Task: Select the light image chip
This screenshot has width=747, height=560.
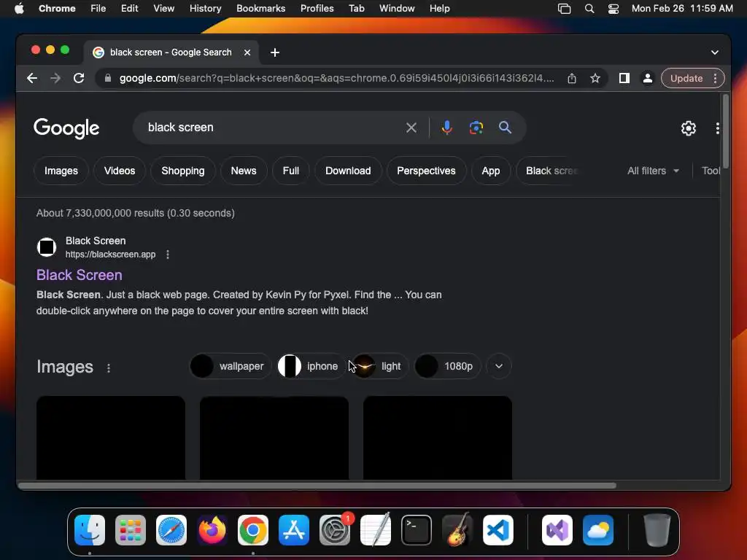Action: pyautogui.click(x=381, y=366)
